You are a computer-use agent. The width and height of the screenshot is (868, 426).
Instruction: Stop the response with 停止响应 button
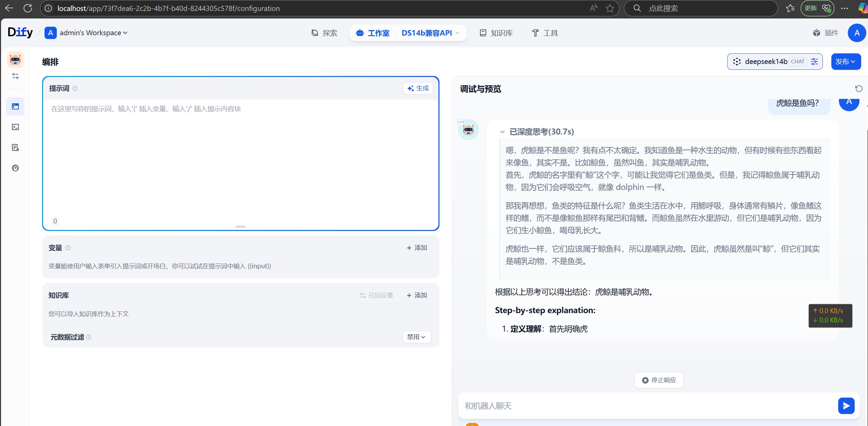(659, 380)
